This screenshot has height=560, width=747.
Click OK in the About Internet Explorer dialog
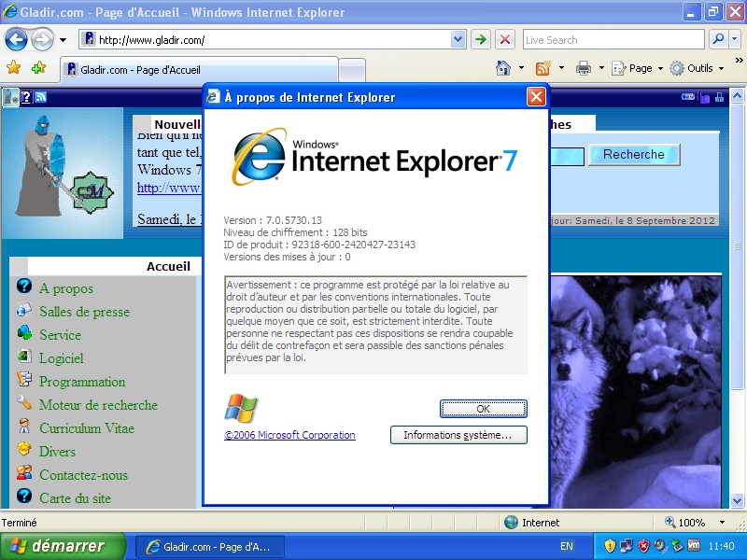[x=483, y=409]
